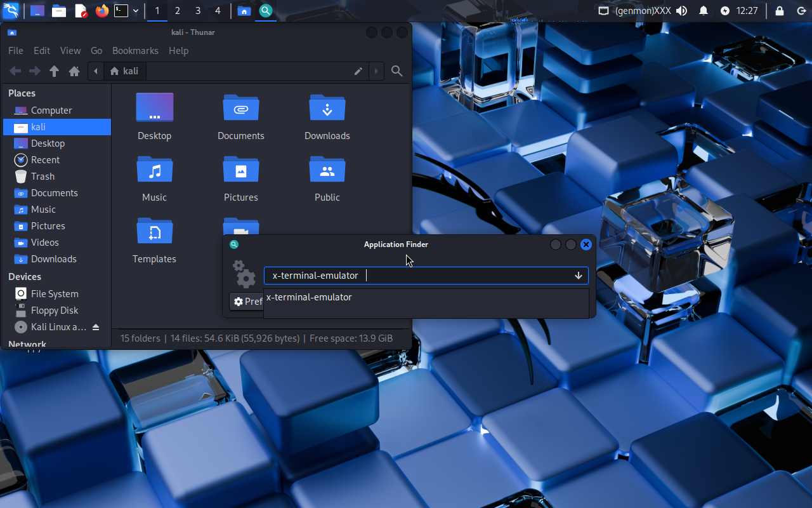Image resolution: width=812 pixels, height=508 pixels.
Task: Switch to workspace 2
Action: (178, 11)
